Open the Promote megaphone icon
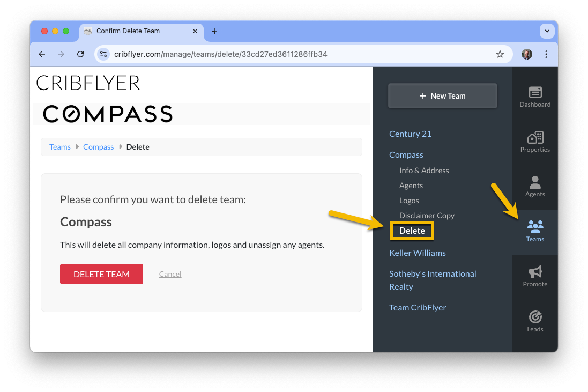This screenshot has width=588, height=392. (x=535, y=272)
